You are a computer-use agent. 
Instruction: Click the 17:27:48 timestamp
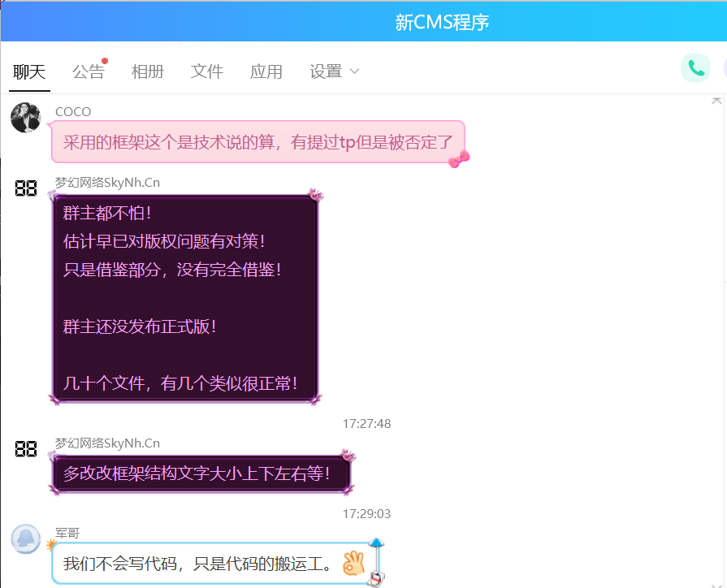366,424
